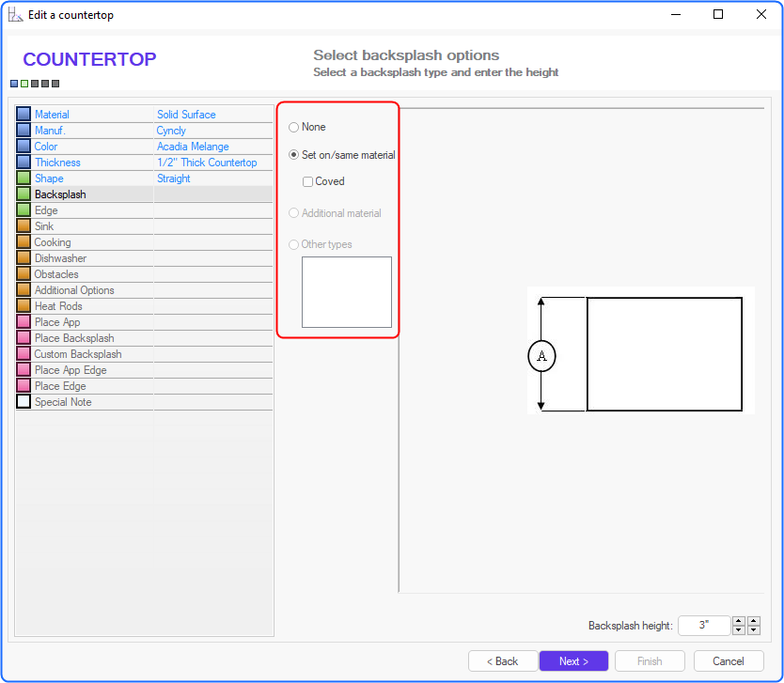Enable the Coved checkbox
This screenshot has height=683, width=784.
click(307, 182)
